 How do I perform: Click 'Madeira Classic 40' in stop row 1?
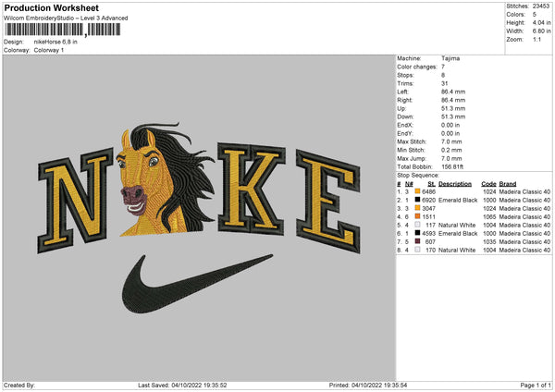[x=524, y=191]
